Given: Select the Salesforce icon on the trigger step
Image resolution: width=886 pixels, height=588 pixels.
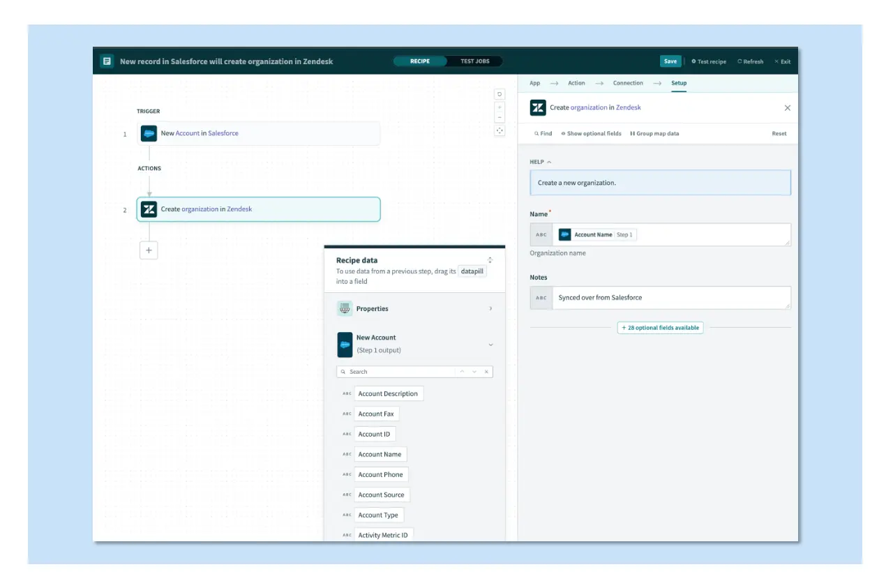Looking at the screenshot, I should coord(149,133).
